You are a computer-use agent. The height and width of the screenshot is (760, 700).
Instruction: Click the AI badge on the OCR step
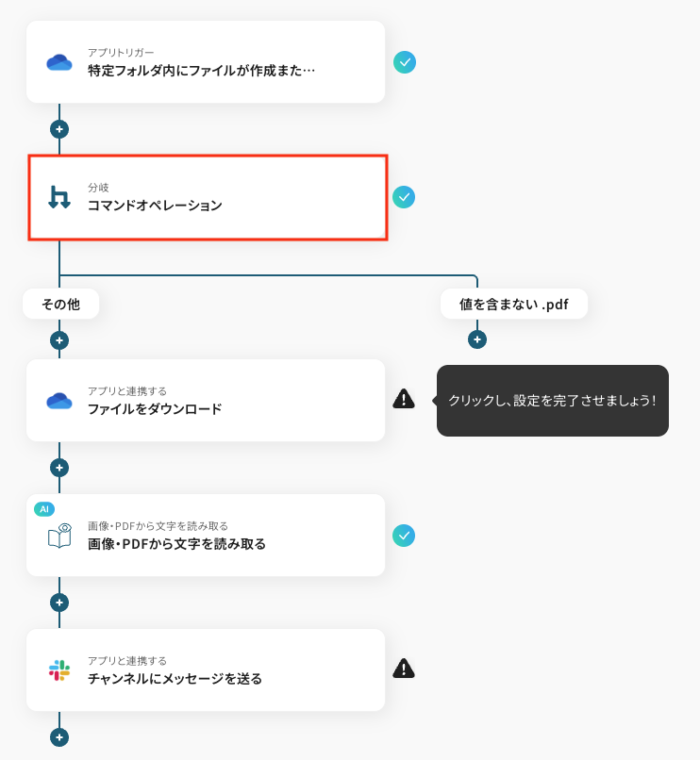tap(44, 509)
